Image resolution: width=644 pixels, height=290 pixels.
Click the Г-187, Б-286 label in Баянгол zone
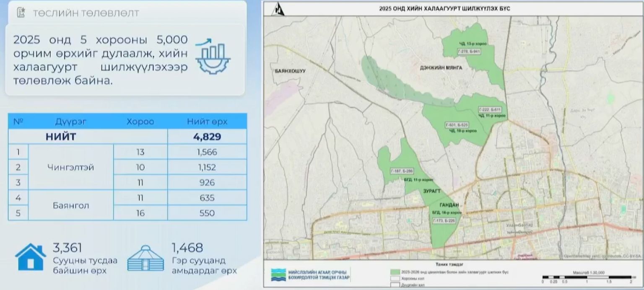tap(402, 171)
